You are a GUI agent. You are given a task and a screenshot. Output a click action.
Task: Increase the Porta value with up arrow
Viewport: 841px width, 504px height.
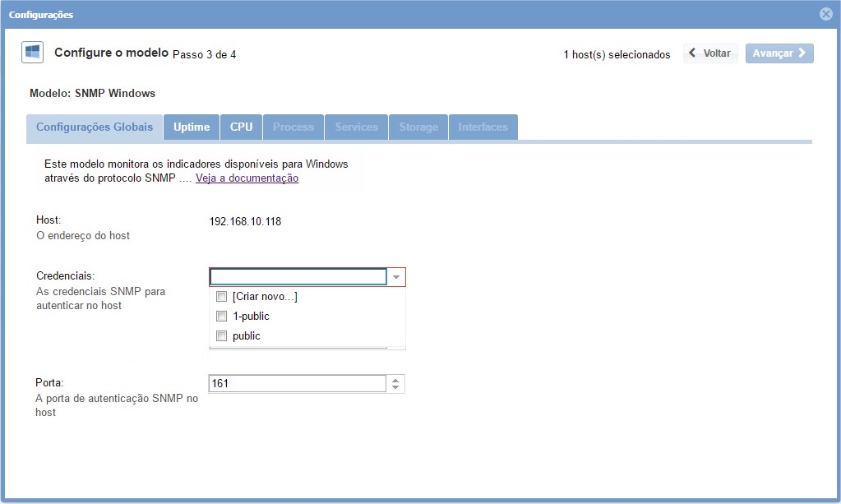(x=395, y=380)
